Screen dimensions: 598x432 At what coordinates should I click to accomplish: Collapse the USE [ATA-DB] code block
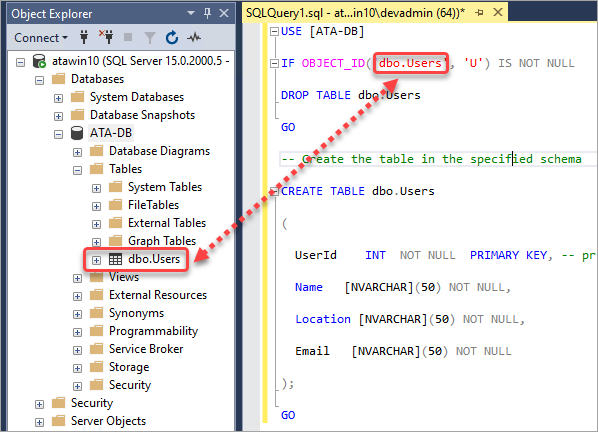[274, 32]
